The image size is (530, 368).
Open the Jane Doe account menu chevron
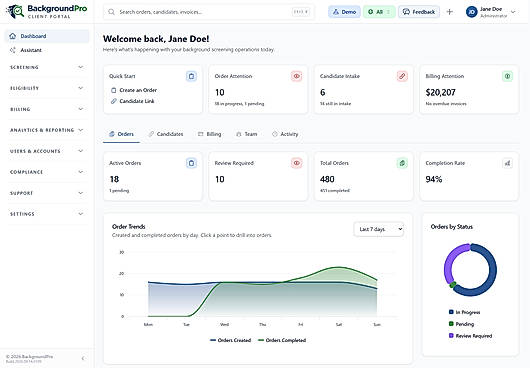point(513,12)
